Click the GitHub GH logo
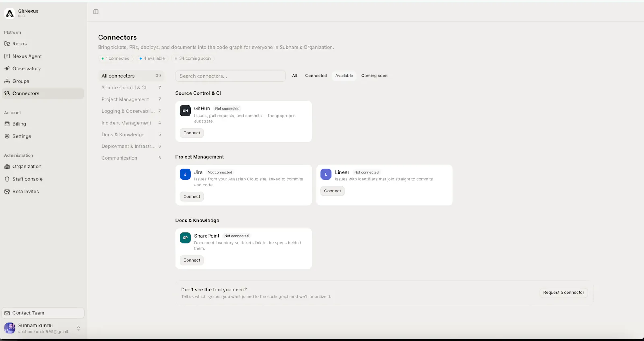Screen dimensions: 644x341 (185, 110)
